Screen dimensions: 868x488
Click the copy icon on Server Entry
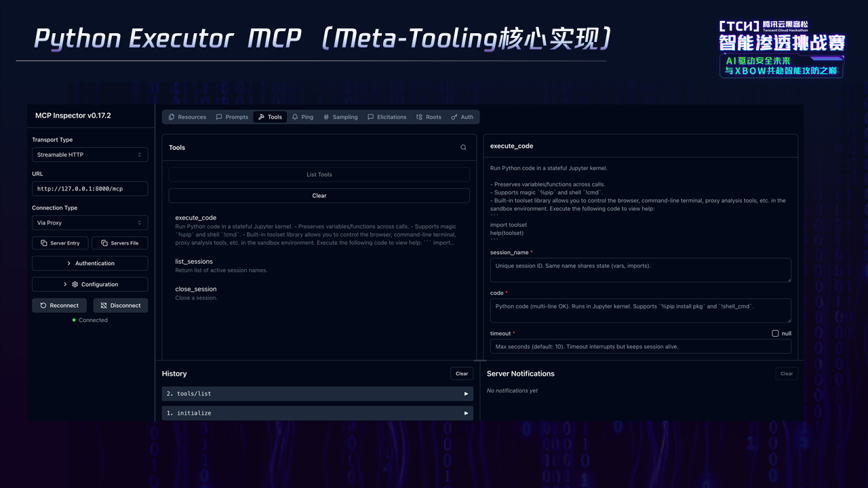(43, 243)
